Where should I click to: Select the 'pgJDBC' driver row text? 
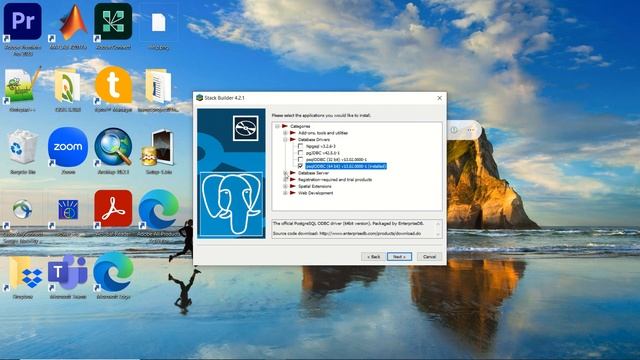pyautogui.click(x=322, y=153)
